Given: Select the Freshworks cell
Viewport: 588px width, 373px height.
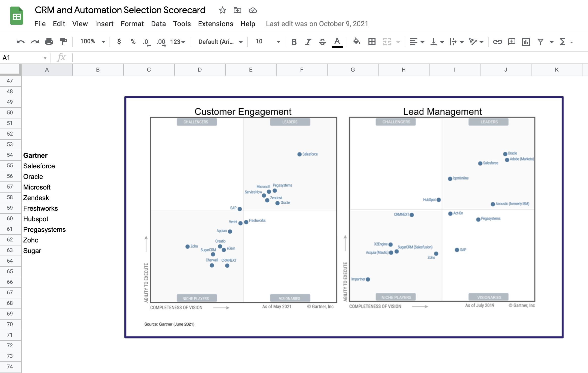Looking at the screenshot, I should 47,208.
